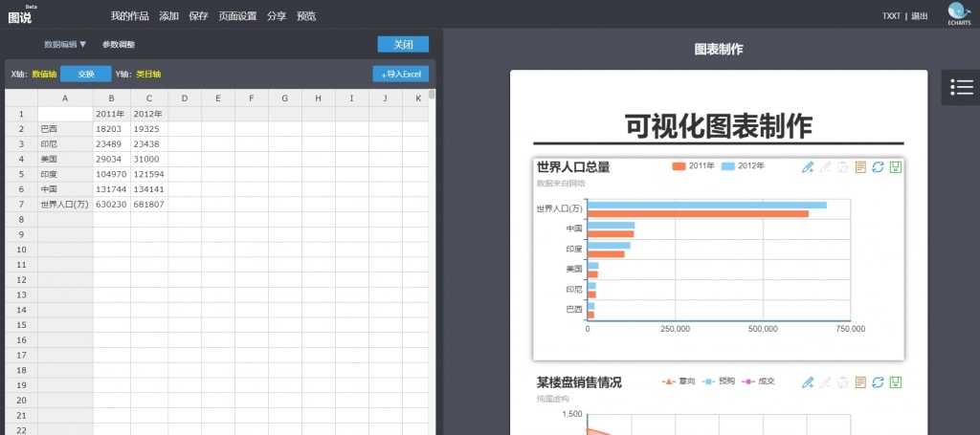The height and width of the screenshot is (435, 980).
Task: Toggle the 成交 legend series
Action: pyautogui.click(x=758, y=381)
